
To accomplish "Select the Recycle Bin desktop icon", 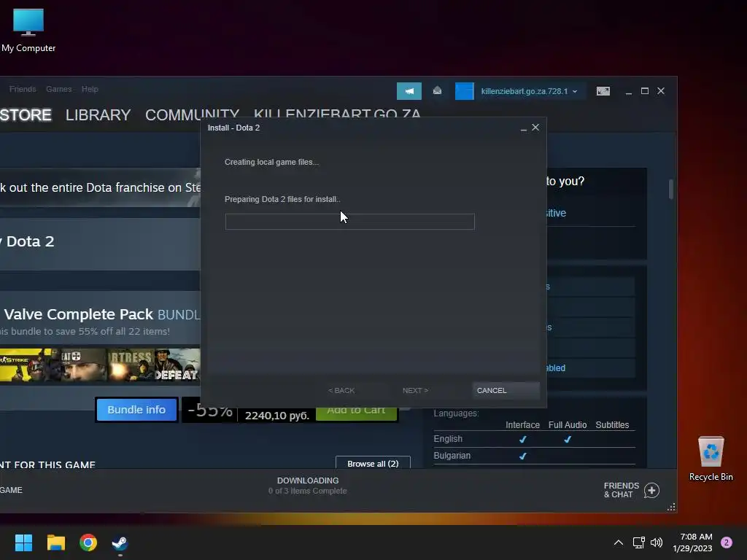I will pyautogui.click(x=711, y=458).
